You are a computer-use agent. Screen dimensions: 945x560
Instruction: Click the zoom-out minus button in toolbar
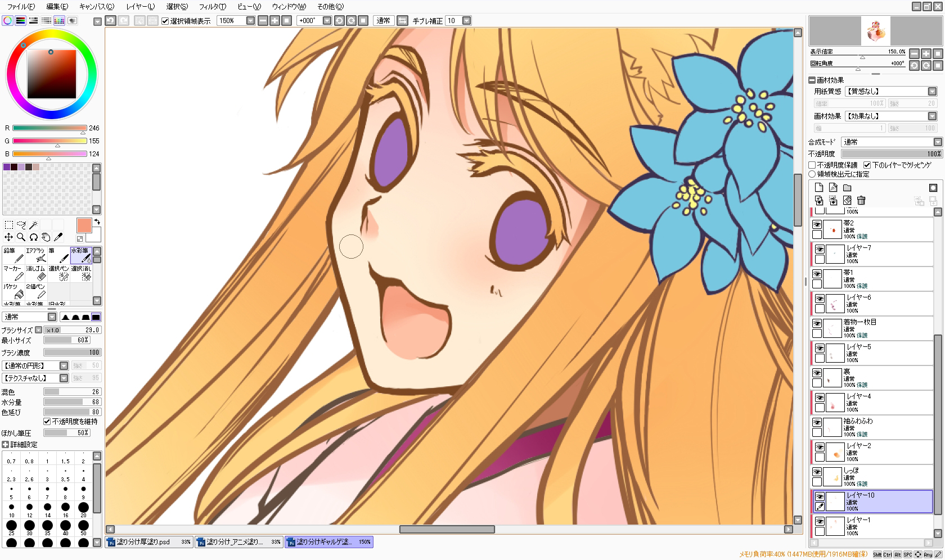point(263,21)
